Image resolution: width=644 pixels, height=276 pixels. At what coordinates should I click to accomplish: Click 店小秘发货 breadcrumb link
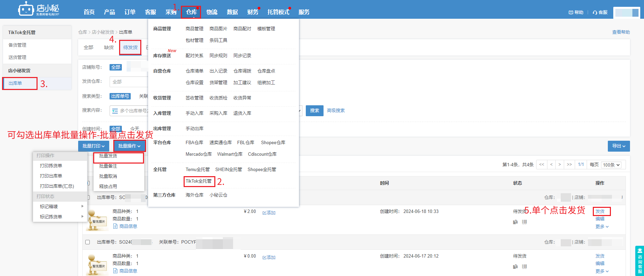point(103,32)
